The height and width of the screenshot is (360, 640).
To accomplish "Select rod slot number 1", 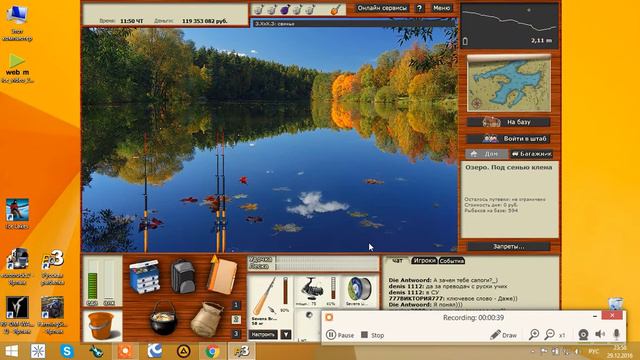I will [x=236, y=305].
